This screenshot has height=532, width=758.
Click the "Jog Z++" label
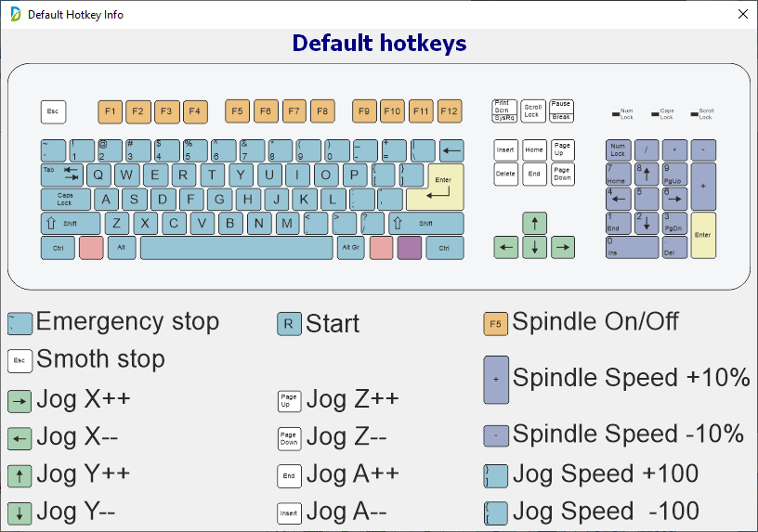353,399
